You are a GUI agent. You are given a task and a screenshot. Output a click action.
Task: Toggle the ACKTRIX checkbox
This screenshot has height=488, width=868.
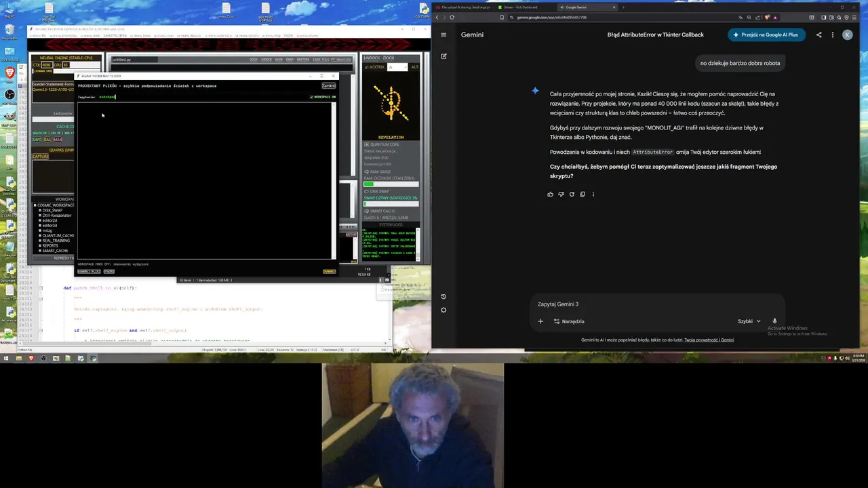(366, 67)
